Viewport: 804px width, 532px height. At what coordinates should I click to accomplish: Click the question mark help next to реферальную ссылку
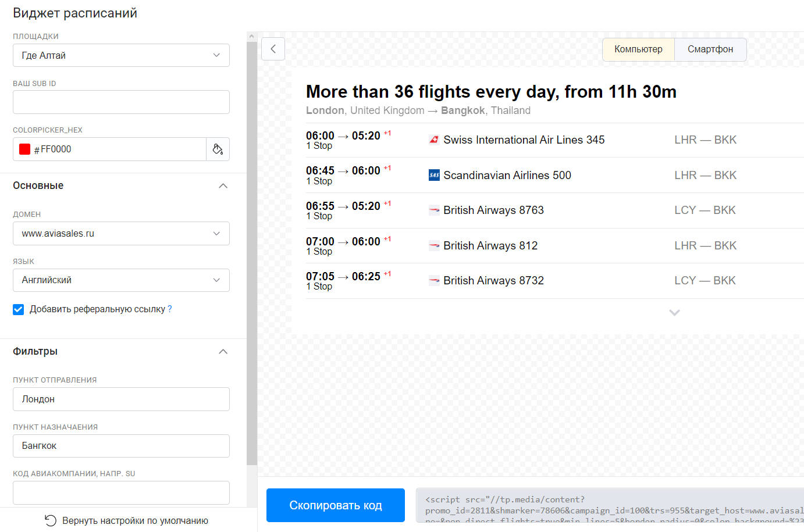169,309
